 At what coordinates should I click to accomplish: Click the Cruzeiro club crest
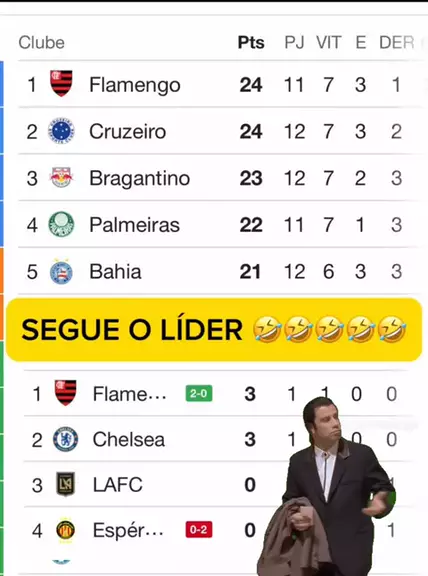pyautogui.click(x=61, y=131)
